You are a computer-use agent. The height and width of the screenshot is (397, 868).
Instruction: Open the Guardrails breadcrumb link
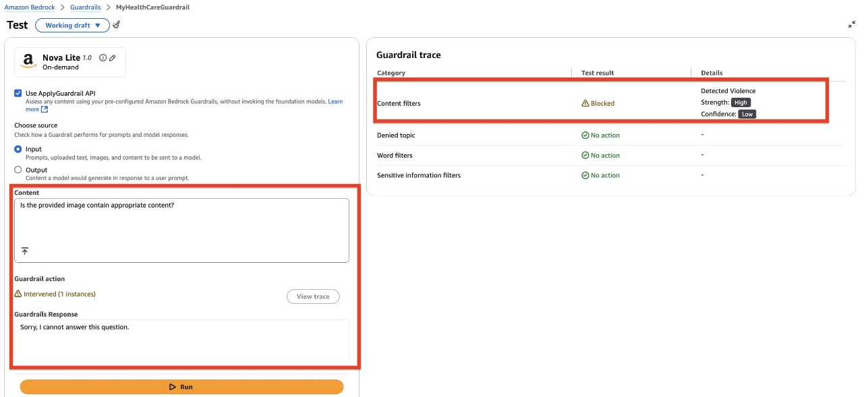pyautogui.click(x=86, y=7)
